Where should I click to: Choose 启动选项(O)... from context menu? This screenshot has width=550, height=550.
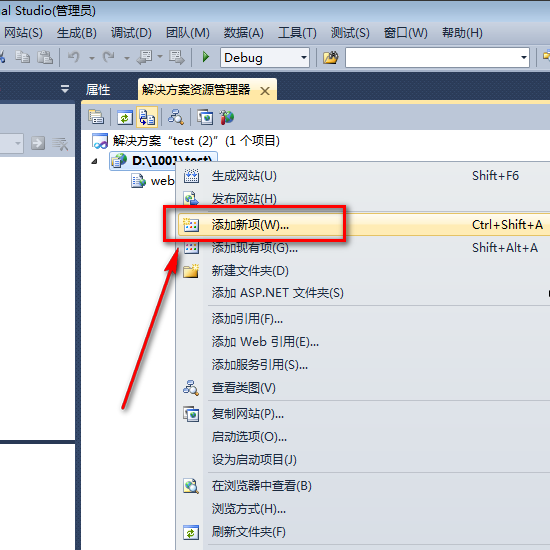click(x=363, y=437)
